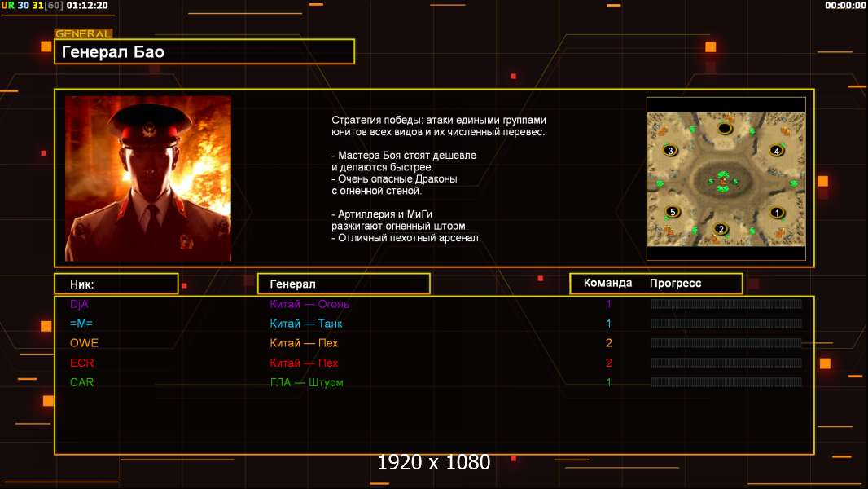Click OWE's loading progress bar
The width and height of the screenshot is (868, 489).
coord(726,343)
